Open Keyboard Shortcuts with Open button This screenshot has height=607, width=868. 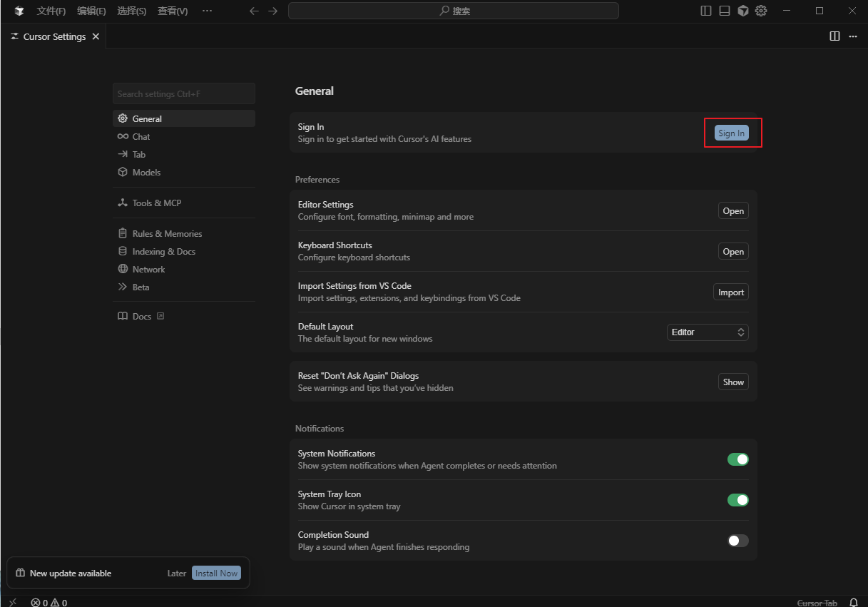tap(733, 251)
